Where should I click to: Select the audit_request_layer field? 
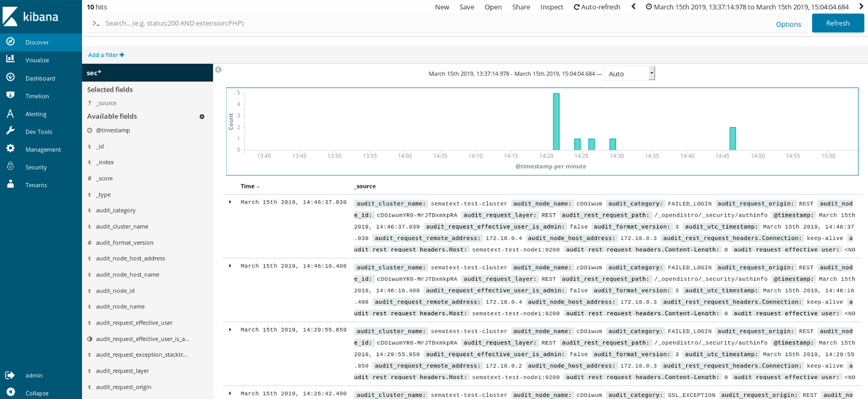click(122, 371)
